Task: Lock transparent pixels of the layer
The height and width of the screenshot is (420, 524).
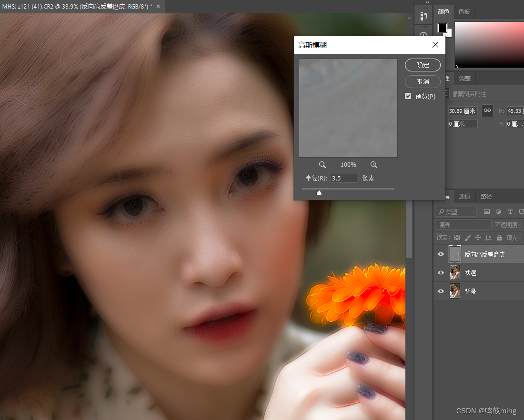Action: [x=457, y=238]
